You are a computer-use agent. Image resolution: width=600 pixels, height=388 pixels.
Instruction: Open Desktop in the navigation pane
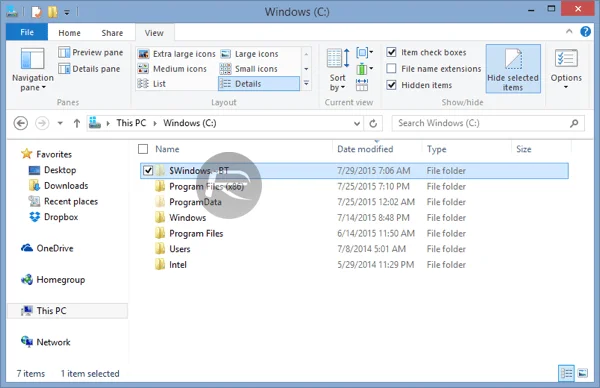click(52, 170)
